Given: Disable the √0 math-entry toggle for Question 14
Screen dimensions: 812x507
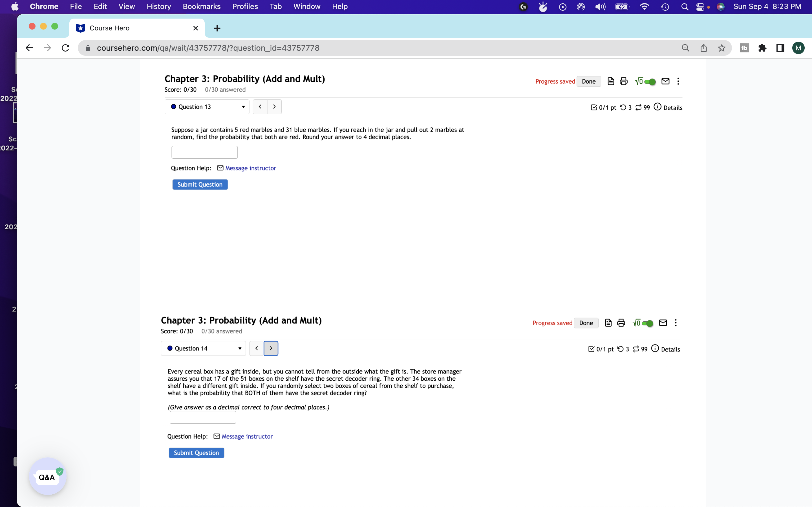Looking at the screenshot, I should click(648, 323).
